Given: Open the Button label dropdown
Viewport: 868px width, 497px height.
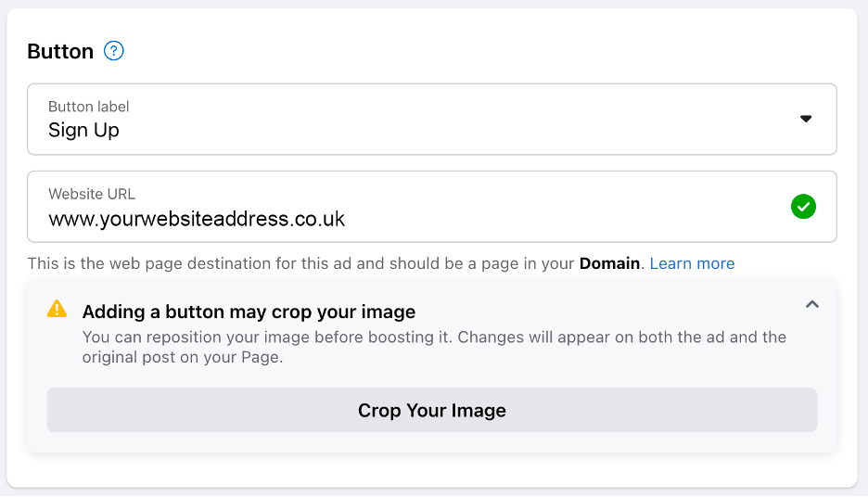Looking at the screenshot, I should [431, 119].
